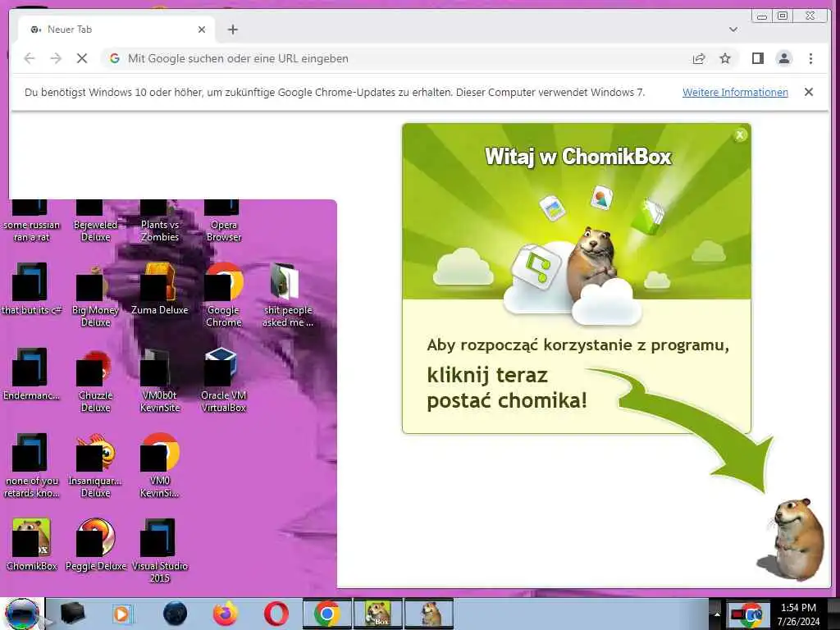Select the Insaniquarium Deluxe desktop icon
840x630 pixels.
tap(95, 466)
